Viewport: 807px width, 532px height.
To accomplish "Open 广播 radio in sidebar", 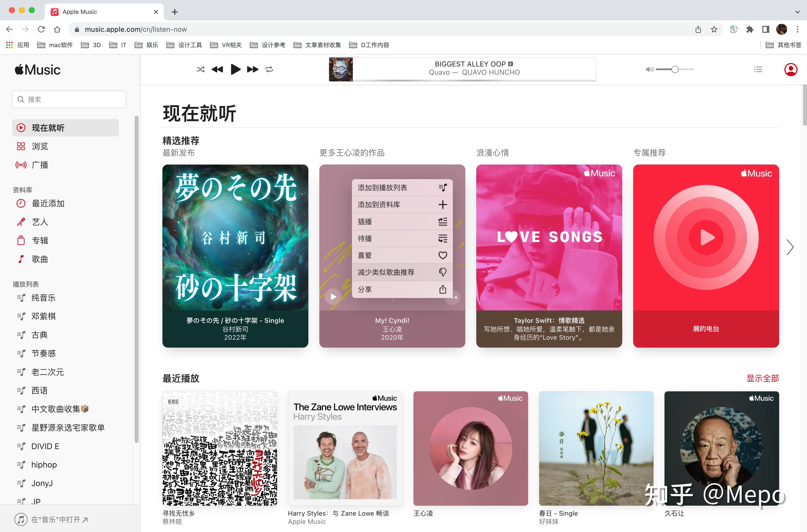I will [x=66, y=165].
